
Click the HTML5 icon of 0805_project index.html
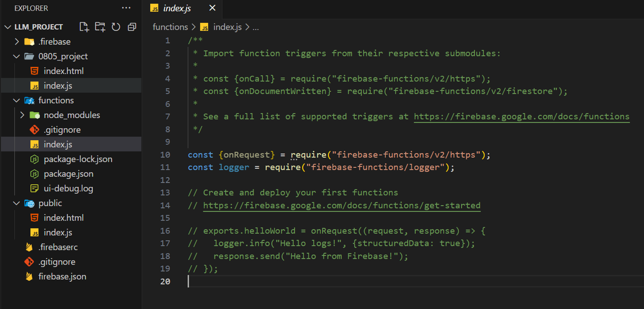point(34,71)
